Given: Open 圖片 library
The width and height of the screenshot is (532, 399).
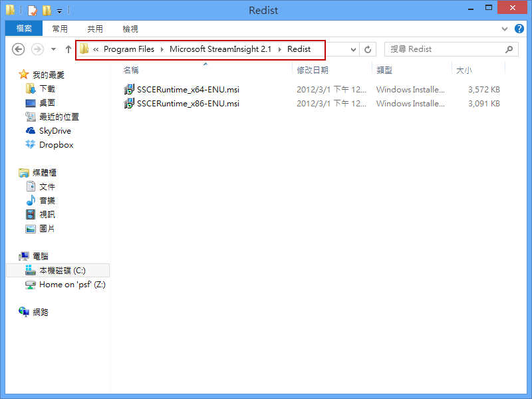Looking at the screenshot, I should pyautogui.click(x=47, y=229).
